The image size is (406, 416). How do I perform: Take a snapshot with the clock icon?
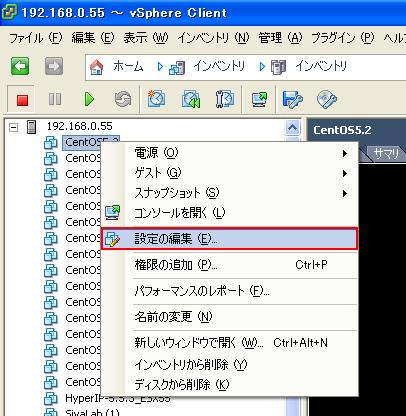pos(156,99)
